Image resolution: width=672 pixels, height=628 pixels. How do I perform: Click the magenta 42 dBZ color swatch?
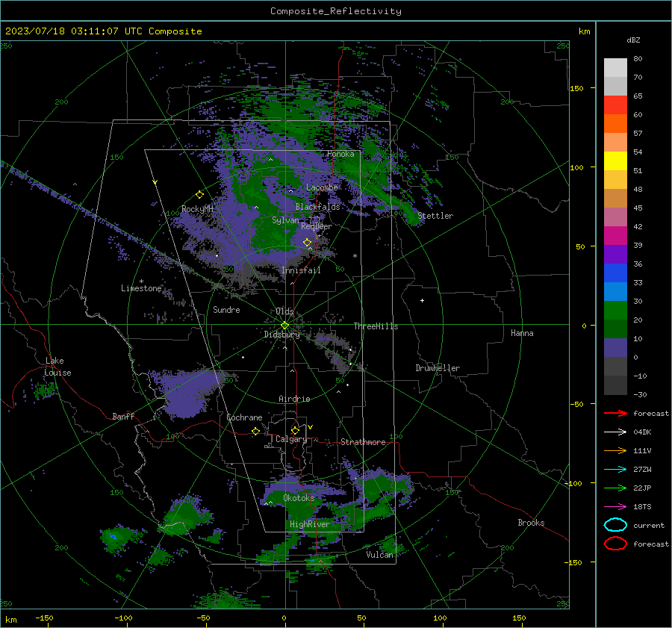615,236
